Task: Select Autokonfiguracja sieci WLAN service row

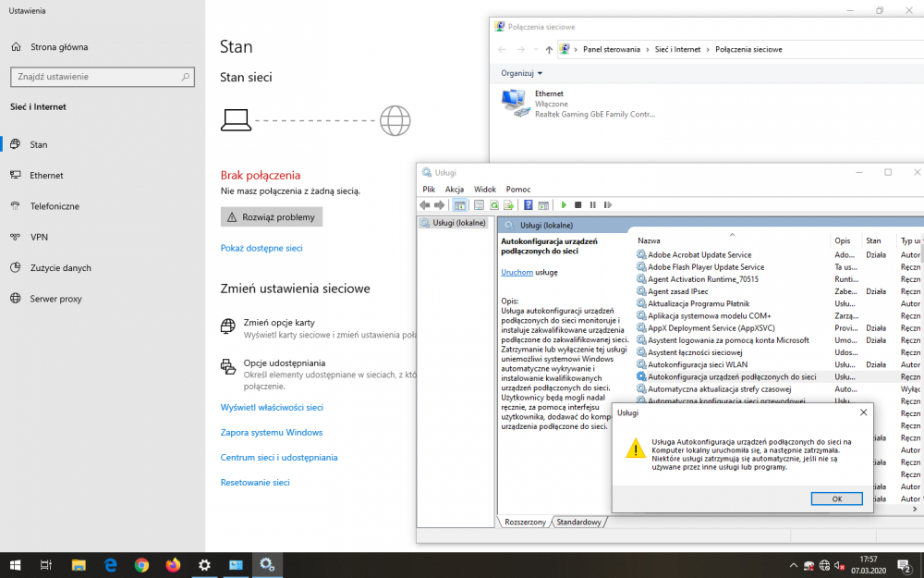Action: (697, 364)
